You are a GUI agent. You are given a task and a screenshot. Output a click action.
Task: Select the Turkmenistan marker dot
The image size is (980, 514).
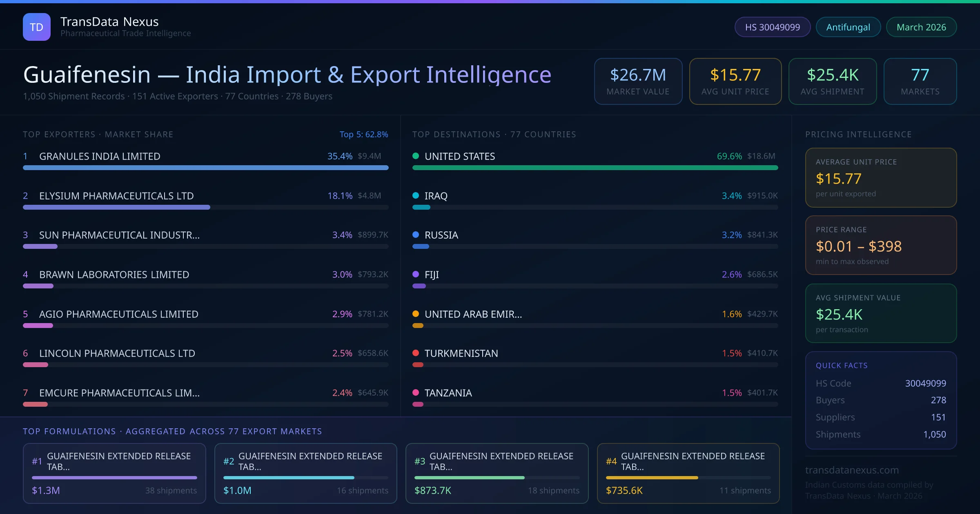point(416,353)
